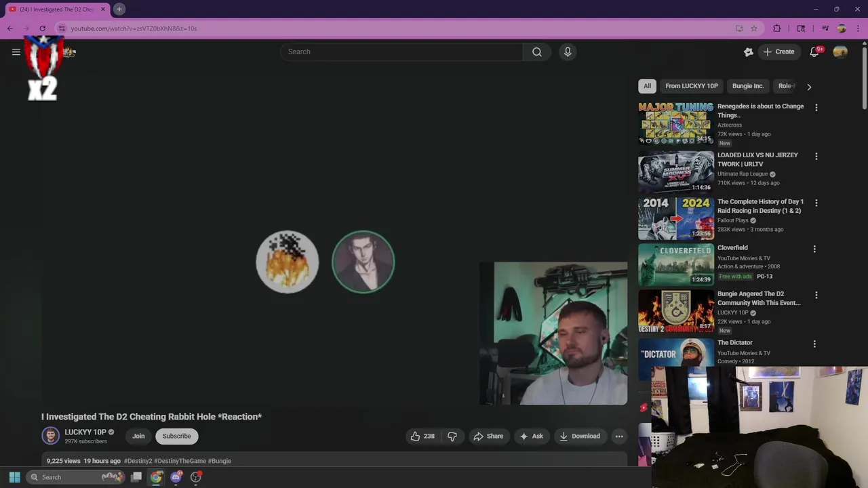Click Ultimate Rap League channel name
The width and height of the screenshot is (868, 488).
[743, 174]
